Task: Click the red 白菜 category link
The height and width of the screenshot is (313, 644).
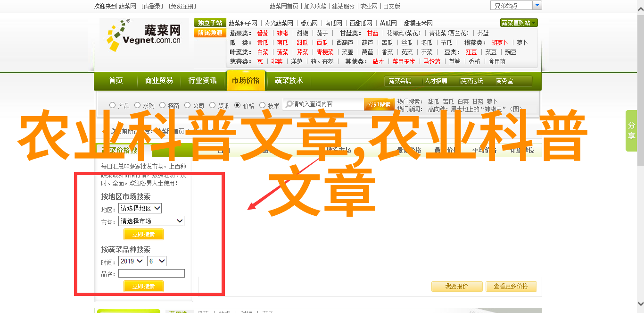Action: [263, 52]
